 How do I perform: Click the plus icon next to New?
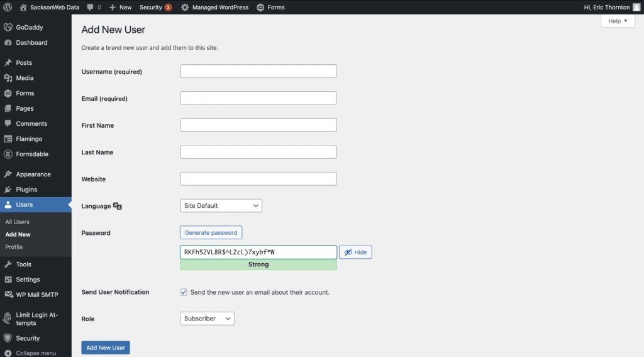click(113, 7)
